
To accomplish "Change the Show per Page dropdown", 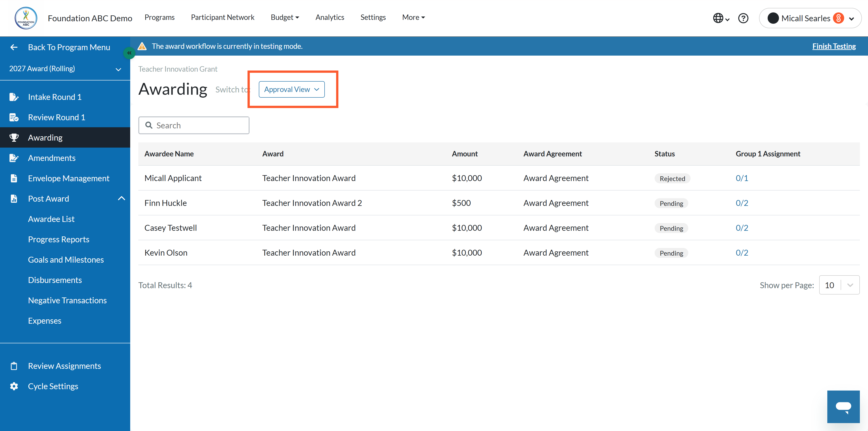I will pos(839,285).
